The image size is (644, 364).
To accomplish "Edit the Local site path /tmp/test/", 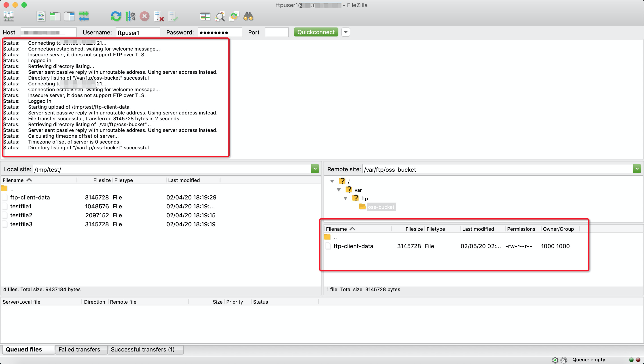I will (172, 169).
